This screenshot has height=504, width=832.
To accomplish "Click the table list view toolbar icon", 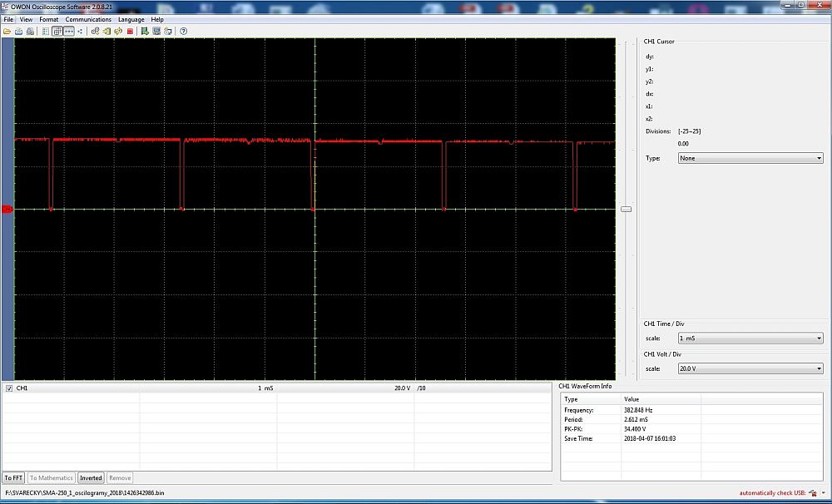I will point(46,32).
